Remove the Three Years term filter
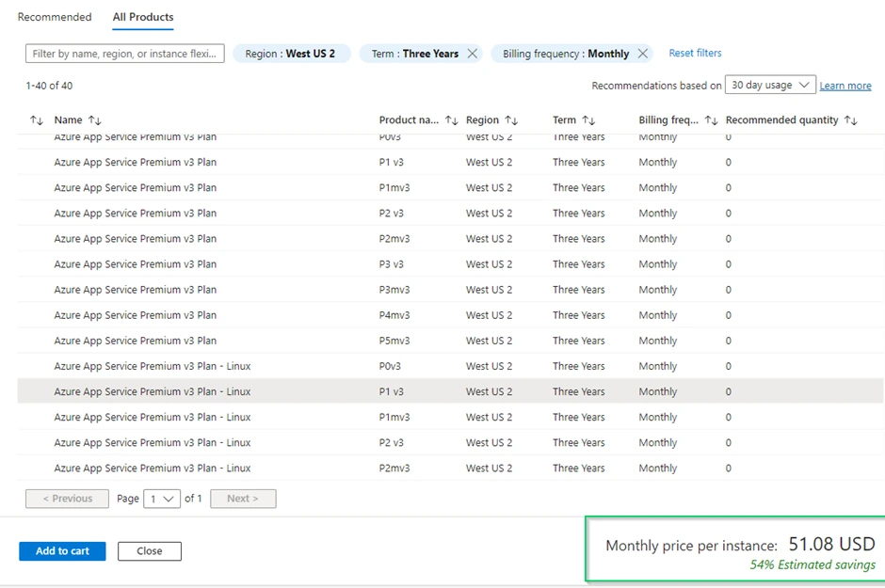 [x=473, y=53]
